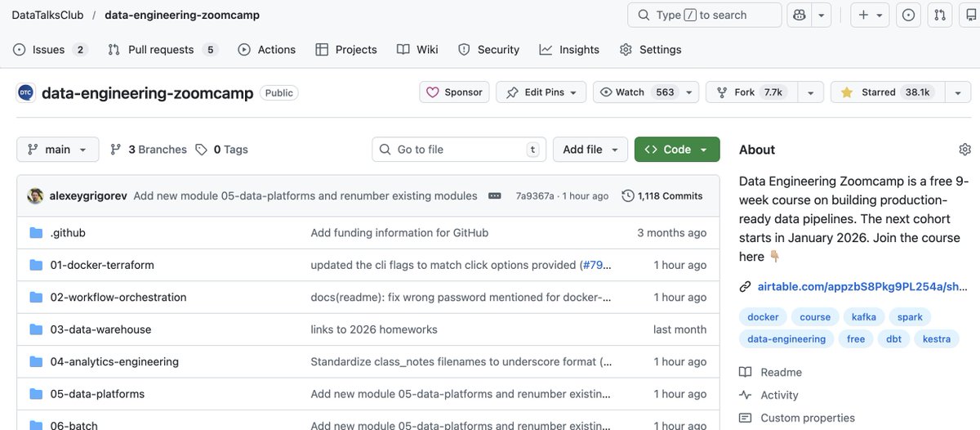Click the kafka topic tag

[x=864, y=316]
